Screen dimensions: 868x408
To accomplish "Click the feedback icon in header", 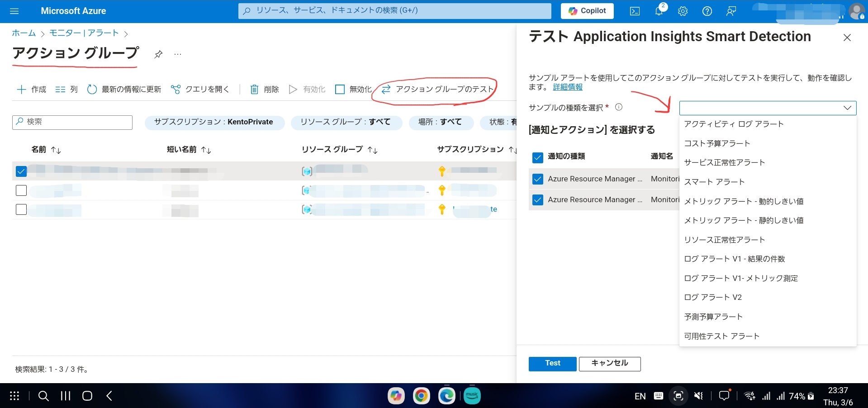I will click(x=731, y=11).
